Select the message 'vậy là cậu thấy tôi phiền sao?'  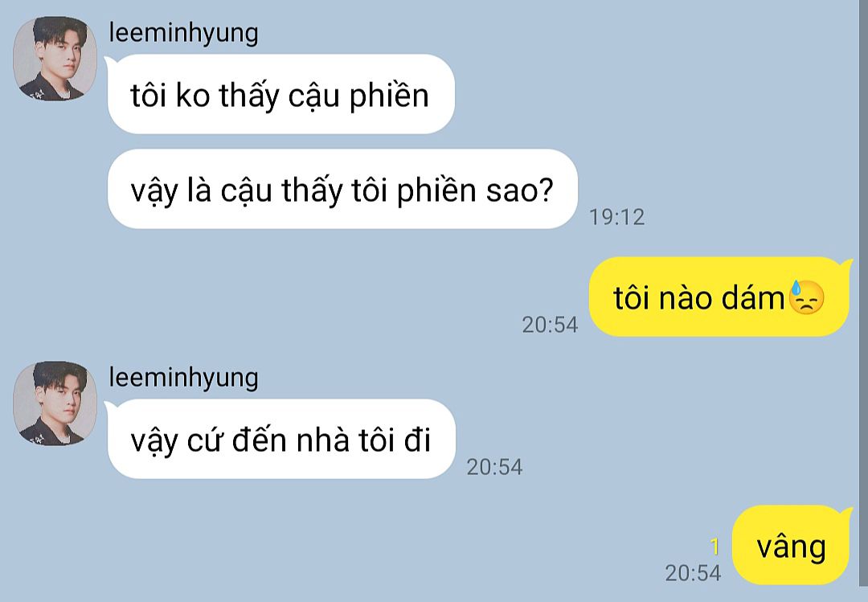click(342, 189)
